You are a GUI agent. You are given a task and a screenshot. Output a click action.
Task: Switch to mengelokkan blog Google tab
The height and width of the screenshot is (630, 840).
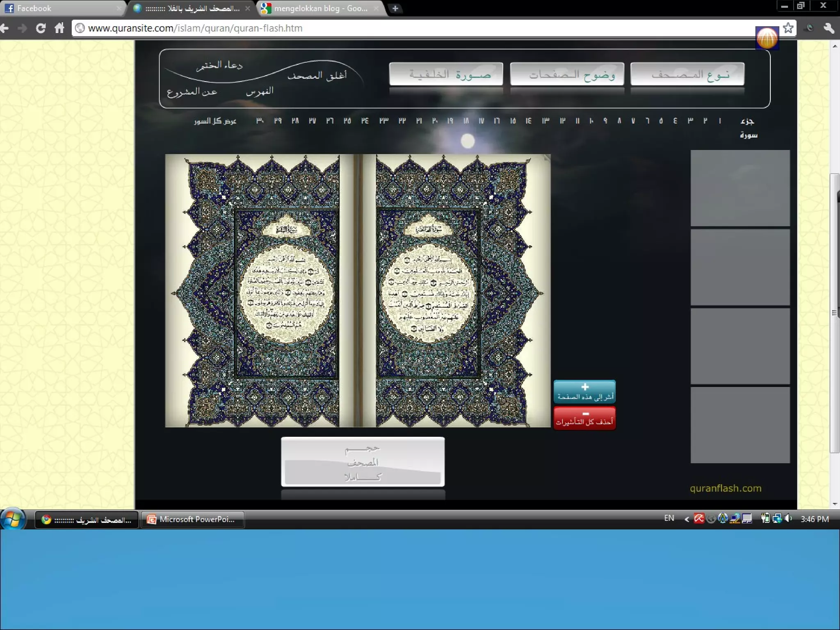pos(320,8)
